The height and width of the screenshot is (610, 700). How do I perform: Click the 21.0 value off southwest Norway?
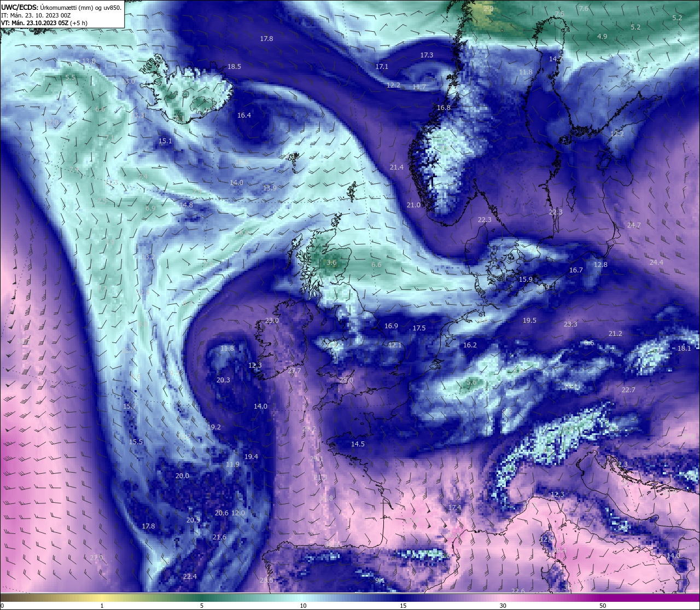[413, 205]
